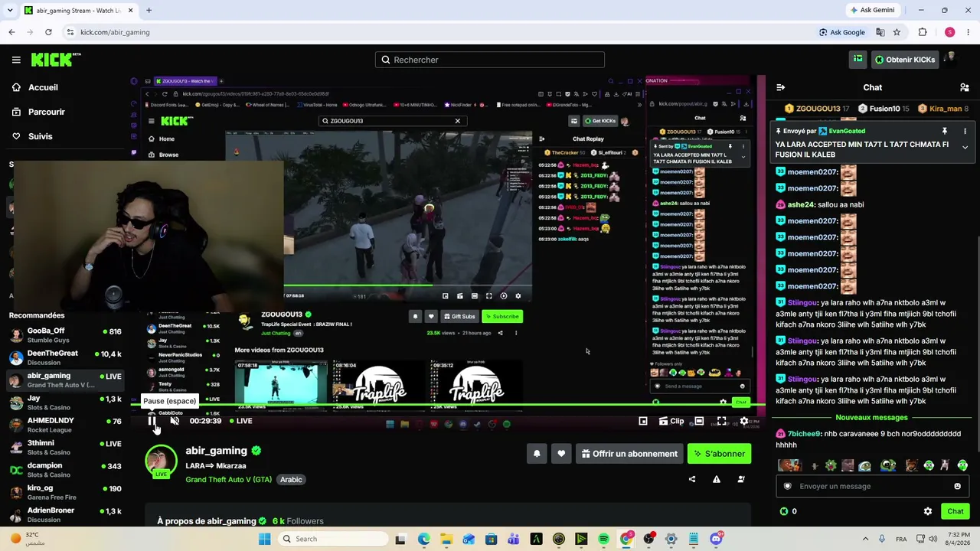The height and width of the screenshot is (551, 980).
Task: Jump to LIVE in the player
Action: (240, 421)
